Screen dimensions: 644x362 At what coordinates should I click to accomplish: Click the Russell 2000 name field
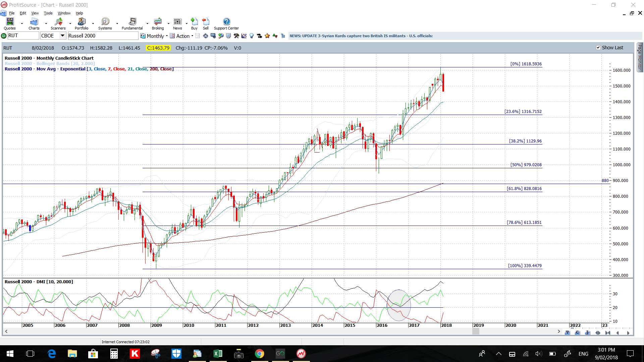[103, 36]
